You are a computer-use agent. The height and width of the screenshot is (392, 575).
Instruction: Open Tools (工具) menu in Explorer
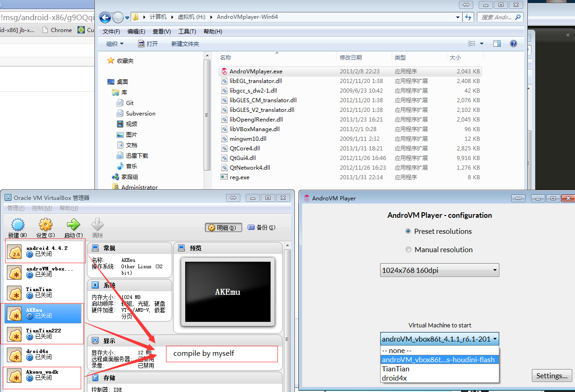tap(187, 32)
